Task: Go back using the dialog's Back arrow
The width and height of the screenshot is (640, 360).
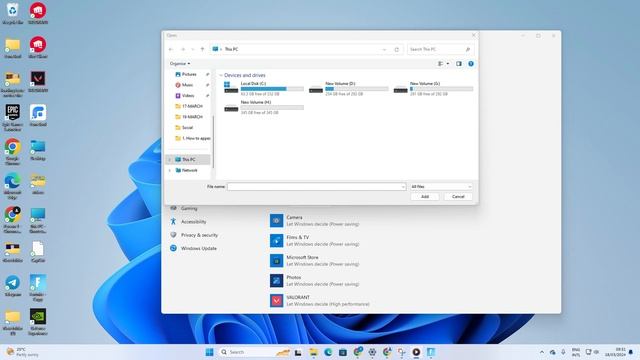Action: [x=171, y=49]
